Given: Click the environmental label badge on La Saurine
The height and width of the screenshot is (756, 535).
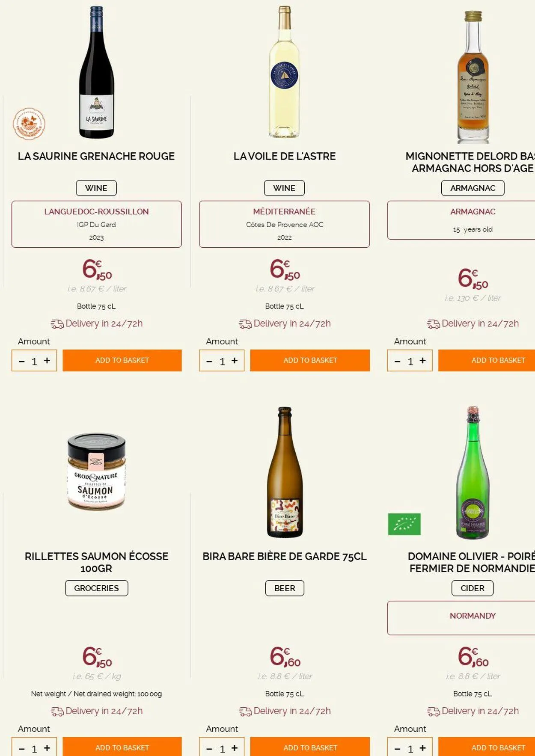Looking at the screenshot, I should pyautogui.click(x=29, y=124).
